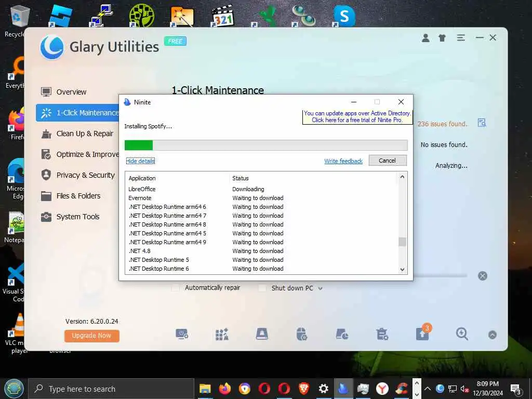This screenshot has height=399, width=532.
Task: Open Shut down PC dropdown arrow
Action: (x=320, y=289)
